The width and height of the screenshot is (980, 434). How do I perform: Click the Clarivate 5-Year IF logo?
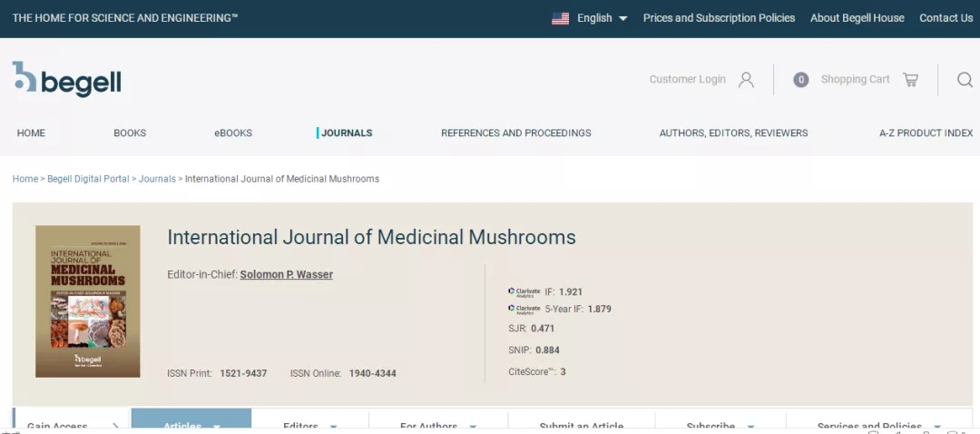pos(524,310)
